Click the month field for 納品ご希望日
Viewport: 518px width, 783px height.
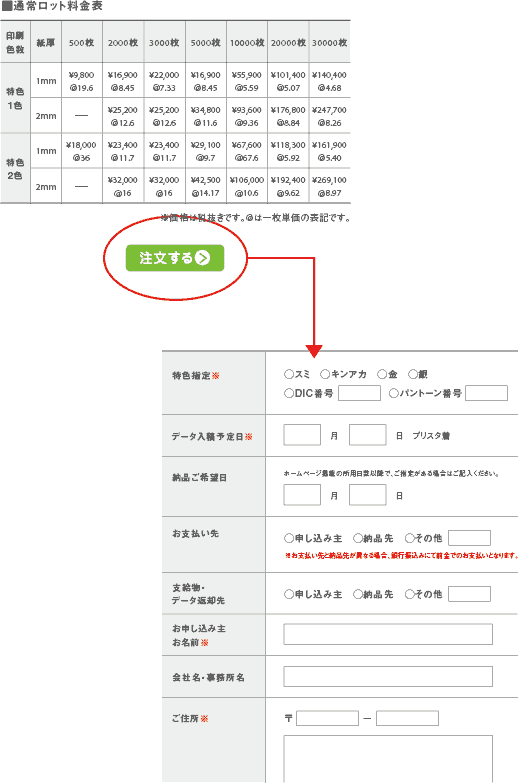pyautogui.click(x=302, y=495)
